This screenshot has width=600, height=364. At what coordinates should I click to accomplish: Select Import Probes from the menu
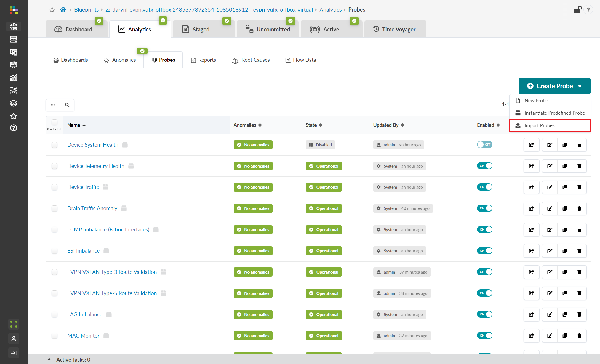(539, 125)
